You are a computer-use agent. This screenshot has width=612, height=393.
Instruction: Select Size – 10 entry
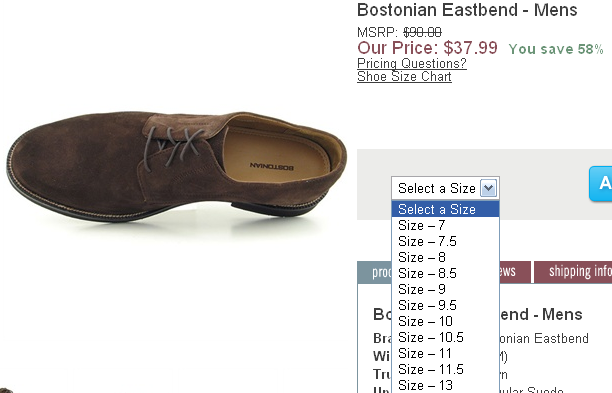point(445,321)
